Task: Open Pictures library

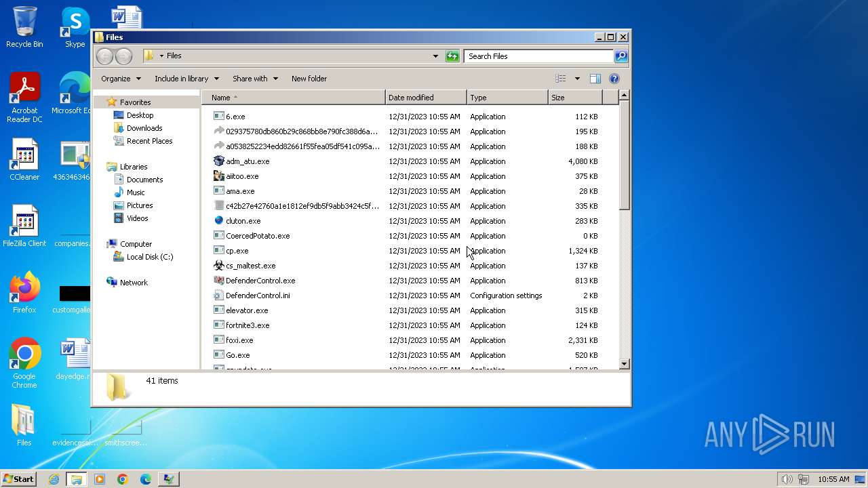Action: (140, 205)
